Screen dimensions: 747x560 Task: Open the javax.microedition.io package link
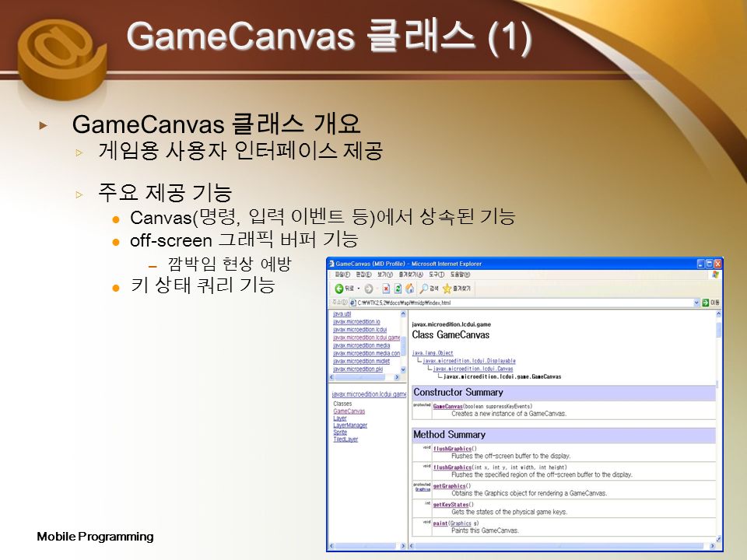tap(356, 322)
